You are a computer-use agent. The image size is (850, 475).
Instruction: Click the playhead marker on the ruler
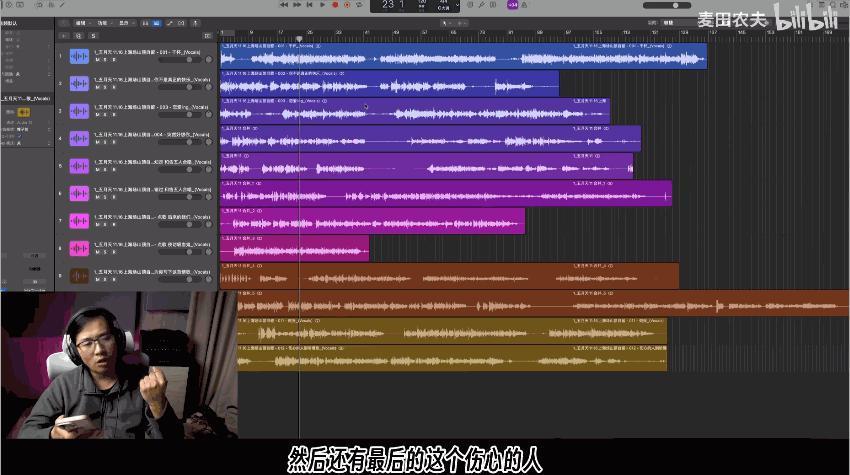[x=299, y=39]
